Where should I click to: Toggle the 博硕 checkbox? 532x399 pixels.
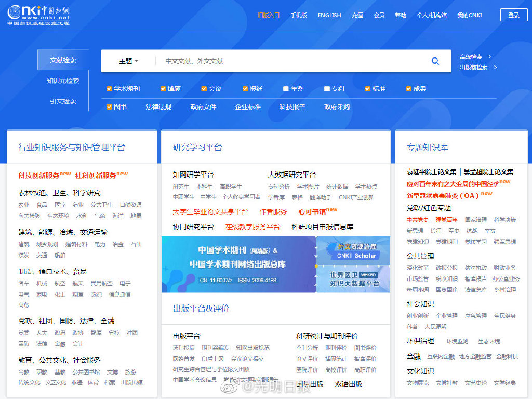(163, 89)
